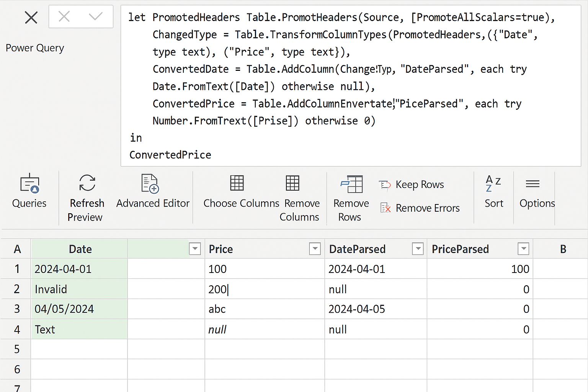The height and width of the screenshot is (392, 588).
Task: Click the Remove Errors icon
Action: 385,208
